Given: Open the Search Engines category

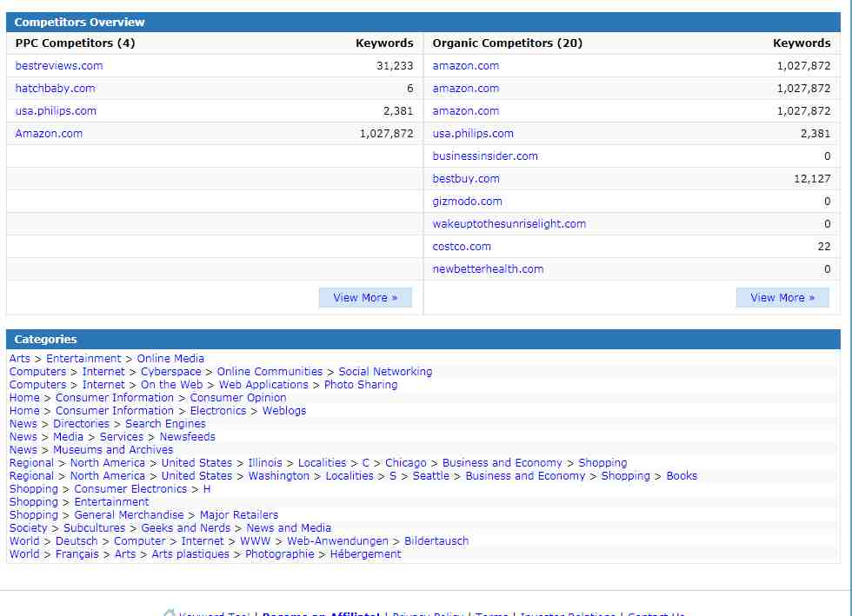Looking at the screenshot, I should [166, 424].
